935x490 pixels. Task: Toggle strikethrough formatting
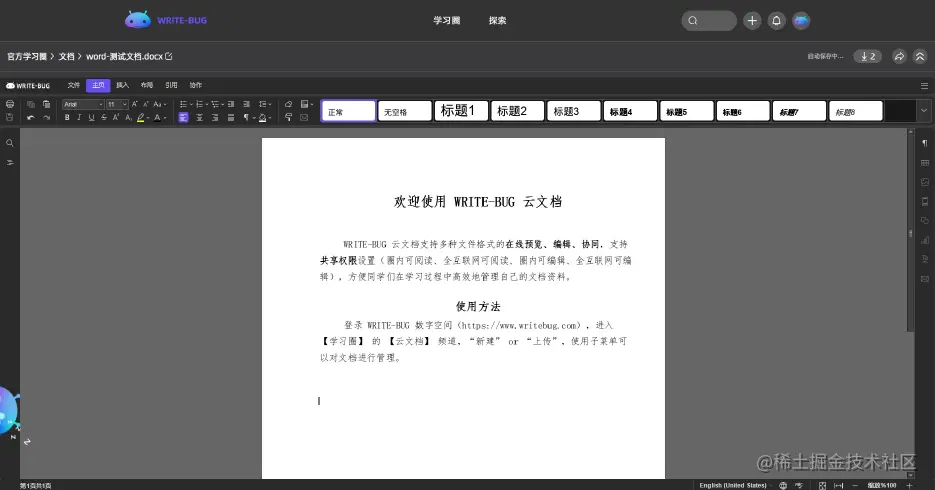(104, 117)
